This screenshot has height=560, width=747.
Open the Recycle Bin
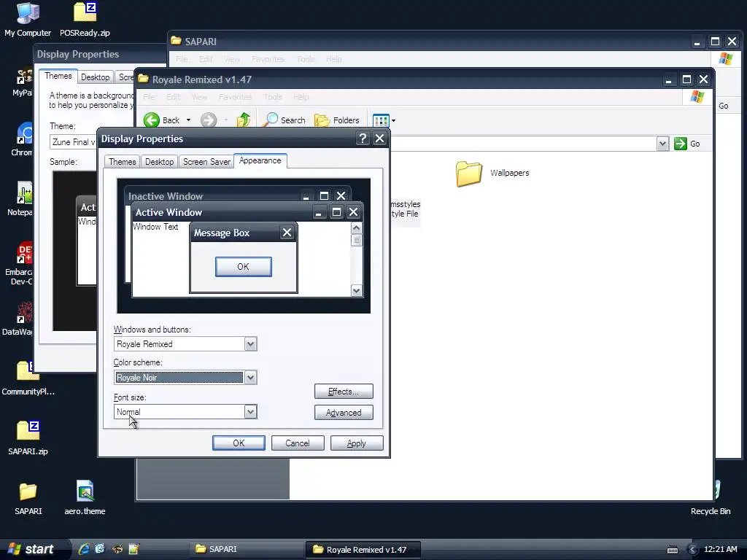pyautogui.click(x=711, y=497)
